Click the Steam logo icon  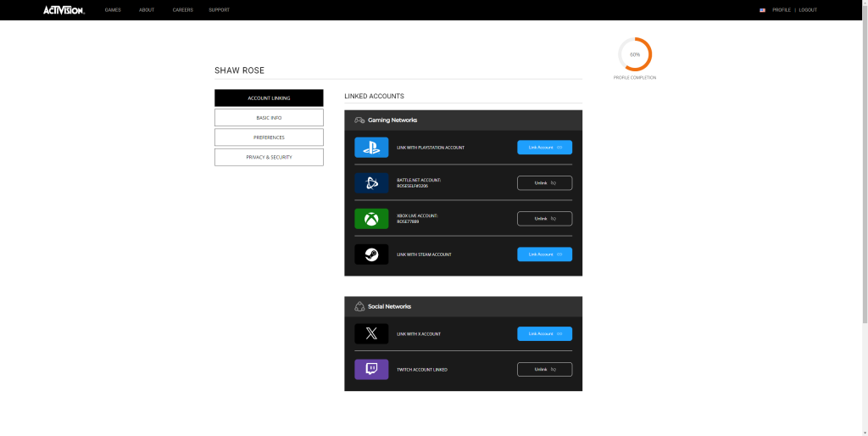371,254
